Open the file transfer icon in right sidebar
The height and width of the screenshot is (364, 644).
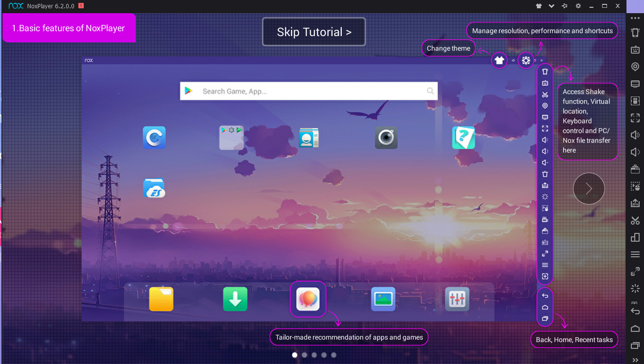click(x=635, y=101)
